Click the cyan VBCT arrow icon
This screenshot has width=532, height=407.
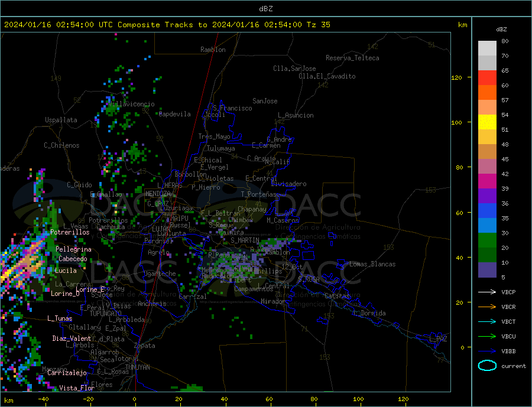coord(487,321)
